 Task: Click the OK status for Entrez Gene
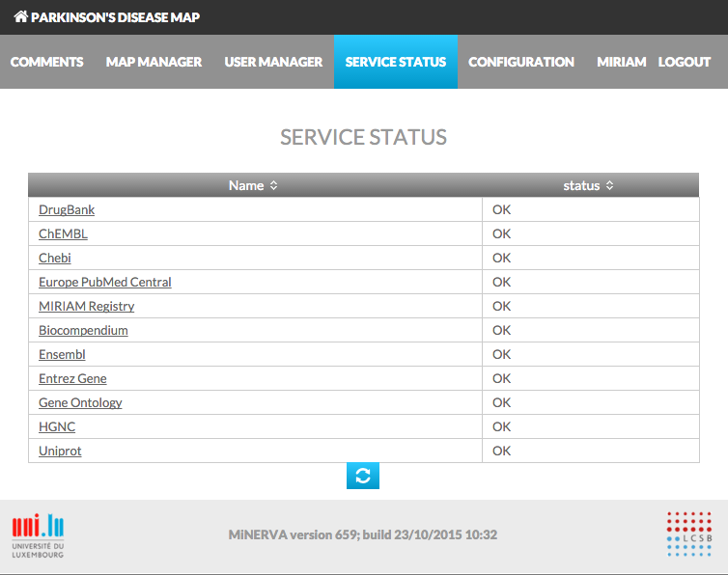click(x=501, y=379)
